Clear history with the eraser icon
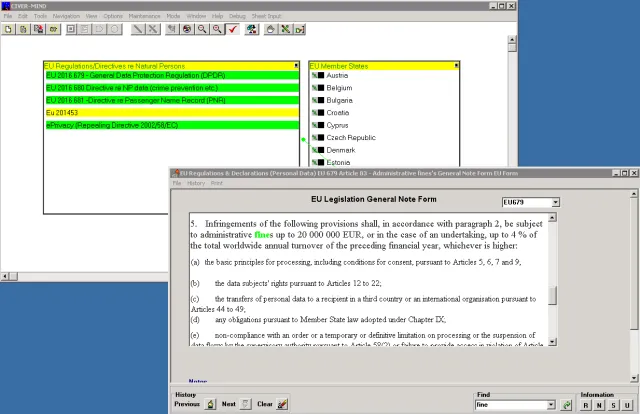640x414 pixels. pyautogui.click(x=282, y=404)
